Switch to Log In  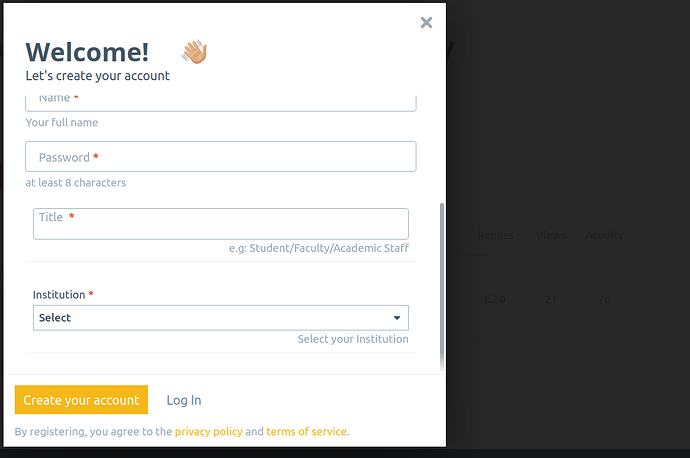(184, 400)
